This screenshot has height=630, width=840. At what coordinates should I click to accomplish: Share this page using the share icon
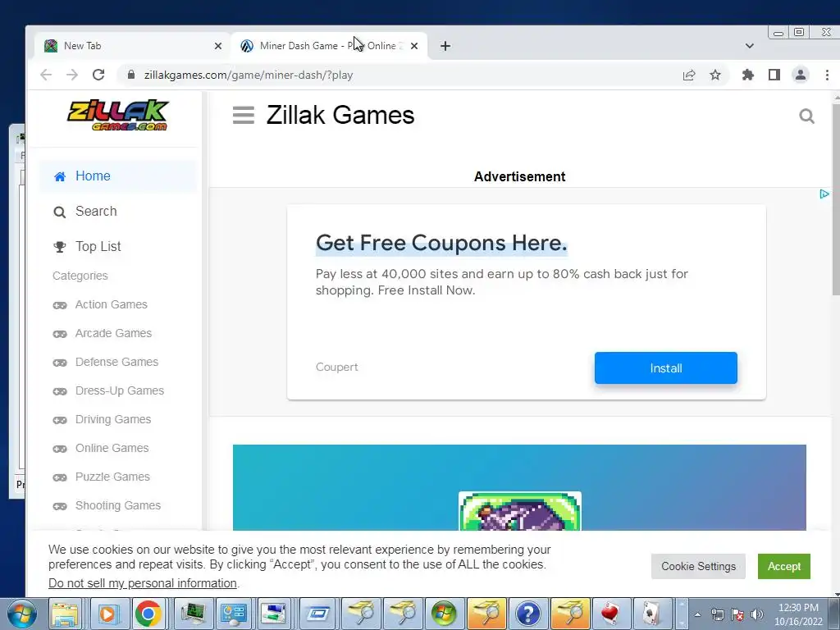(689, 75)
